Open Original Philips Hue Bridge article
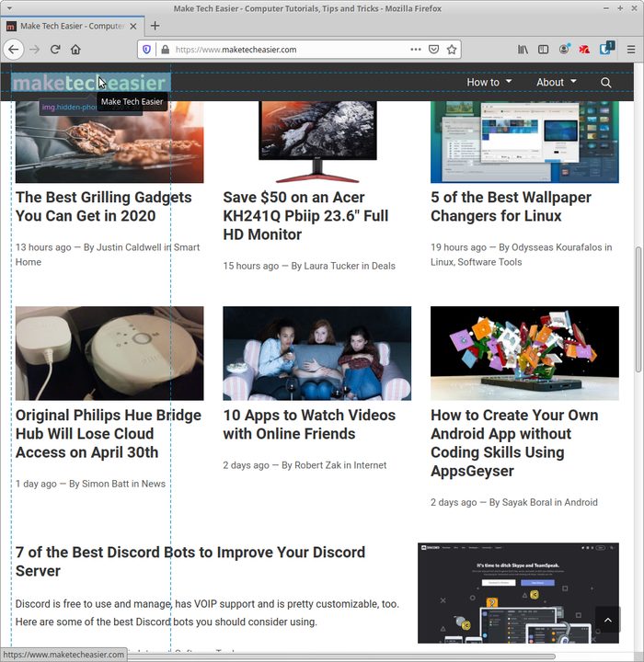This screenshot has height=662, width=644. (x=109, y=434)
